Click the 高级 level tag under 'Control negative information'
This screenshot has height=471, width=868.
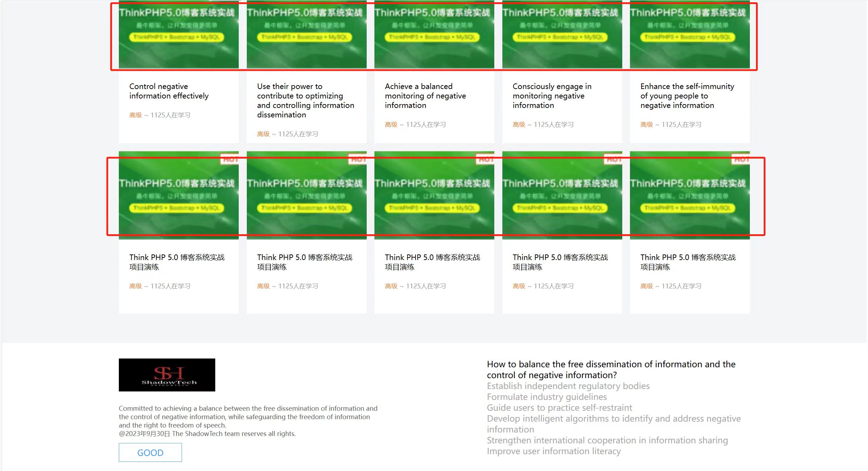point(135,115)
